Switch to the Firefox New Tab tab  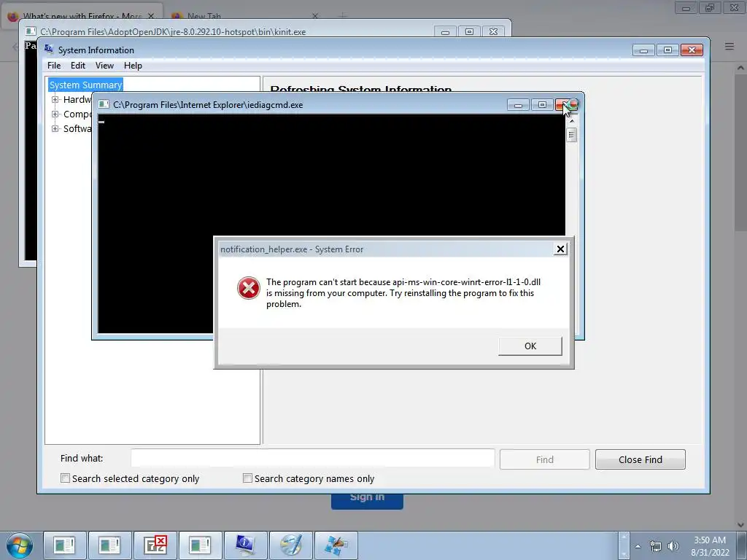click(x=204, y=16)
